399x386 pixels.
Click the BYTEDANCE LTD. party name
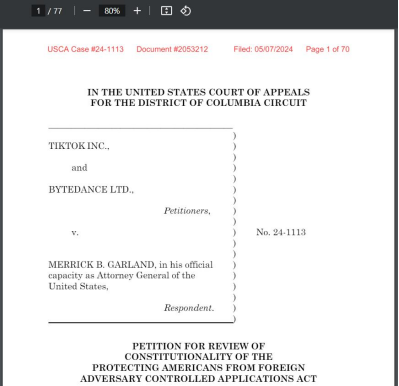[91, 190]
